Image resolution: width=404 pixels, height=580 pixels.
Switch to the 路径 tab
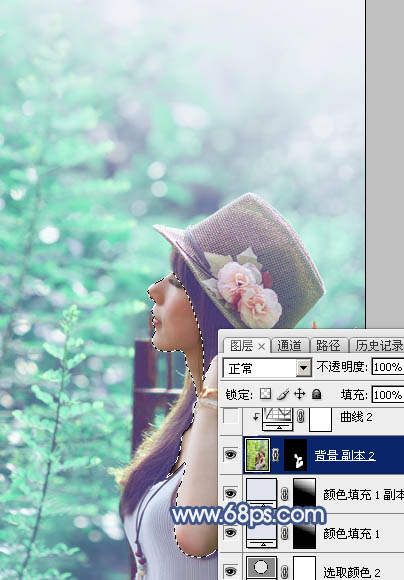328,346
